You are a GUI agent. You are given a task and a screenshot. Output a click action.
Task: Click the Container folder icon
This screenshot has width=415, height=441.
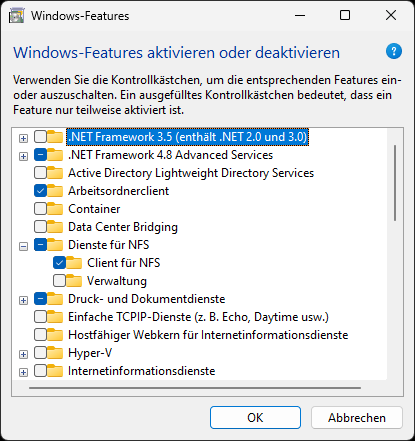55,209
